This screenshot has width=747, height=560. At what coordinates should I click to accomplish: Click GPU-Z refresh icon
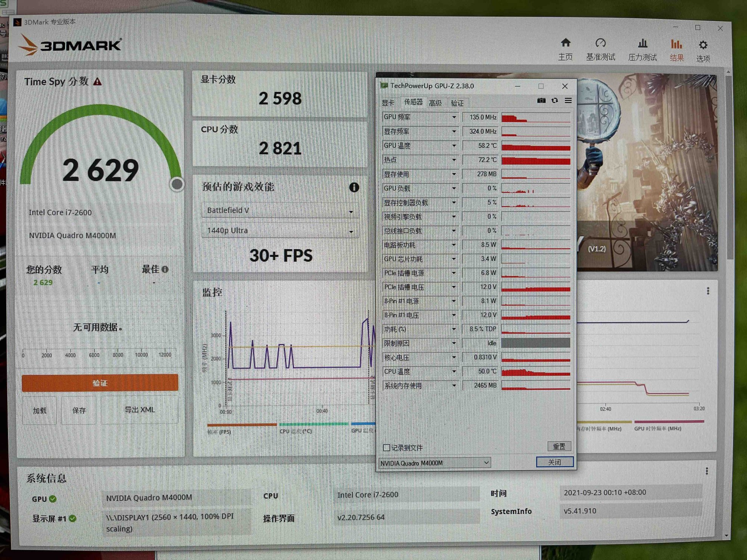pyautogui.click(x=555, y=100)
